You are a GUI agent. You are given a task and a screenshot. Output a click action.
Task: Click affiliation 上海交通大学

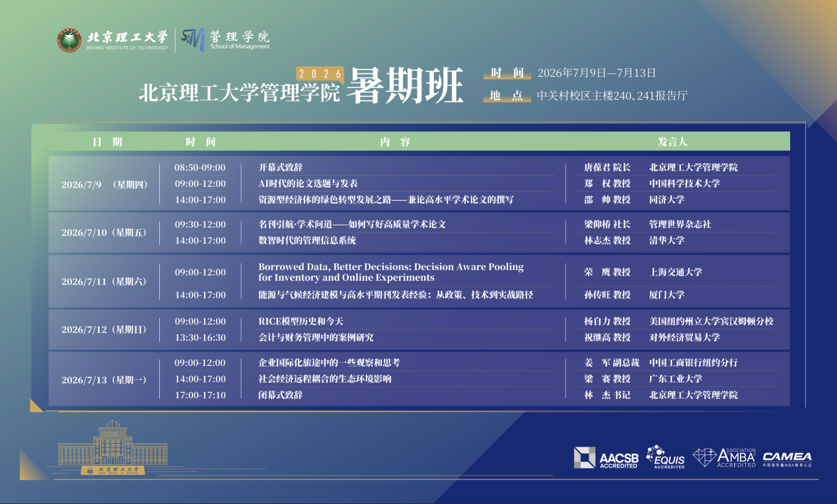click(x=676, y=272)
